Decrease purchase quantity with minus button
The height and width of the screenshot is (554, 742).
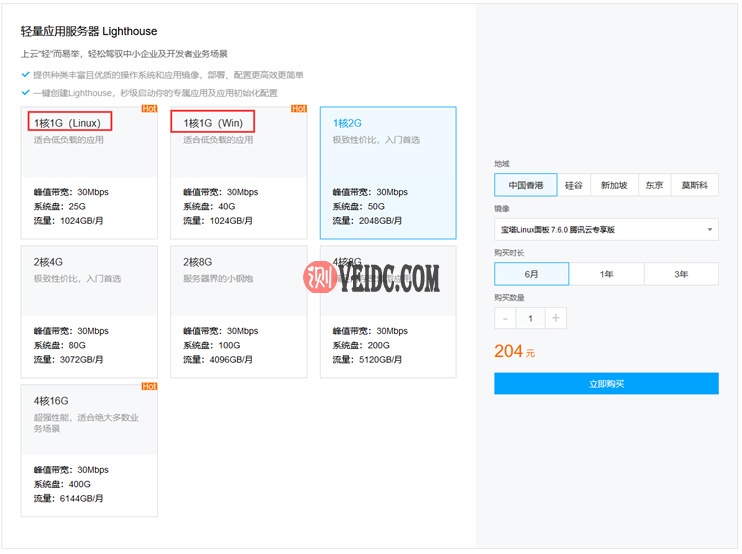point(505,318)
